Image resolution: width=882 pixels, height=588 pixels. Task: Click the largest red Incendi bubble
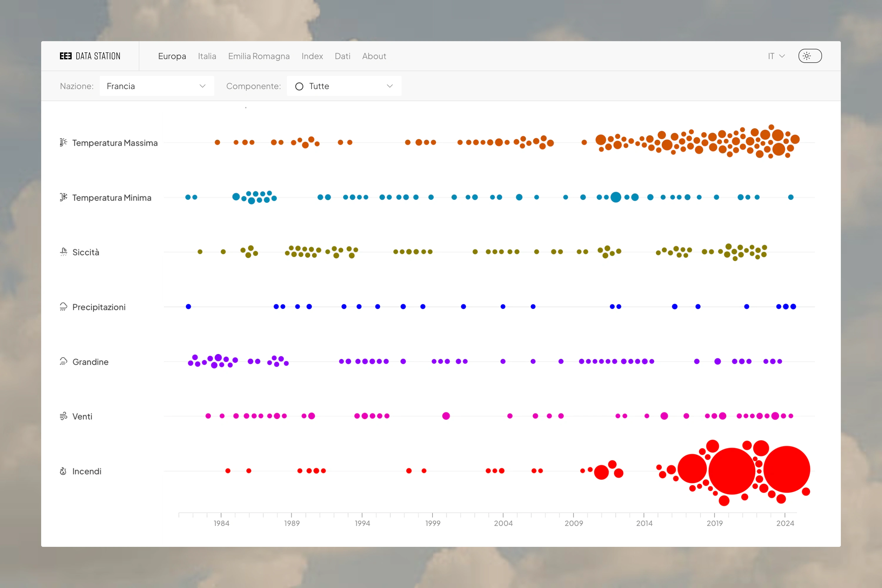click(x=732, y=471)
